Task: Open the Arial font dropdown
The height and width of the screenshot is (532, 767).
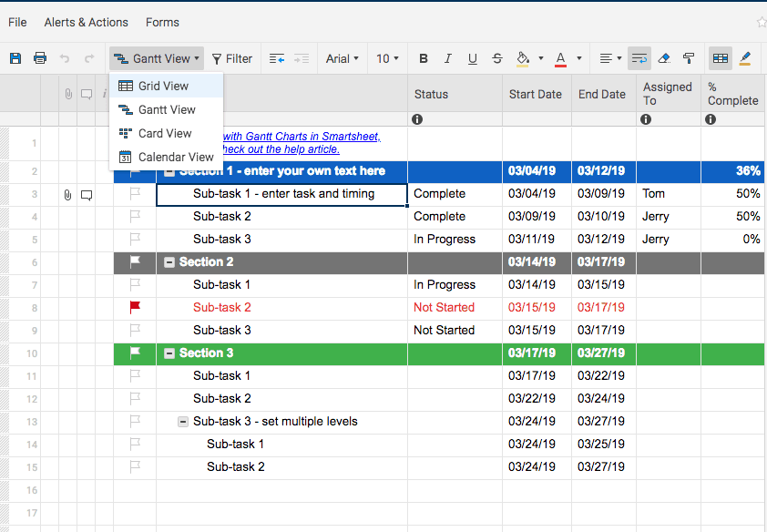Action: pos(343,58)
